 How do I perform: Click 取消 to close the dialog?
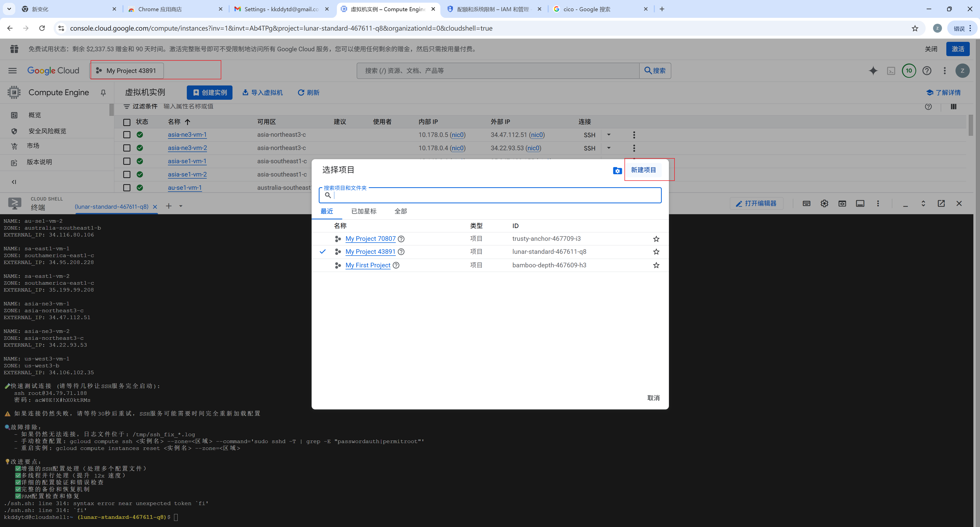[x=653, y=398]
